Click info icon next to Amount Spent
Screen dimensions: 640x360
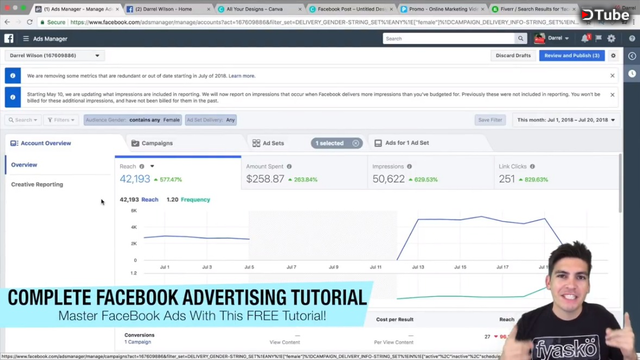pyautogui.click(x=289, y=166)
